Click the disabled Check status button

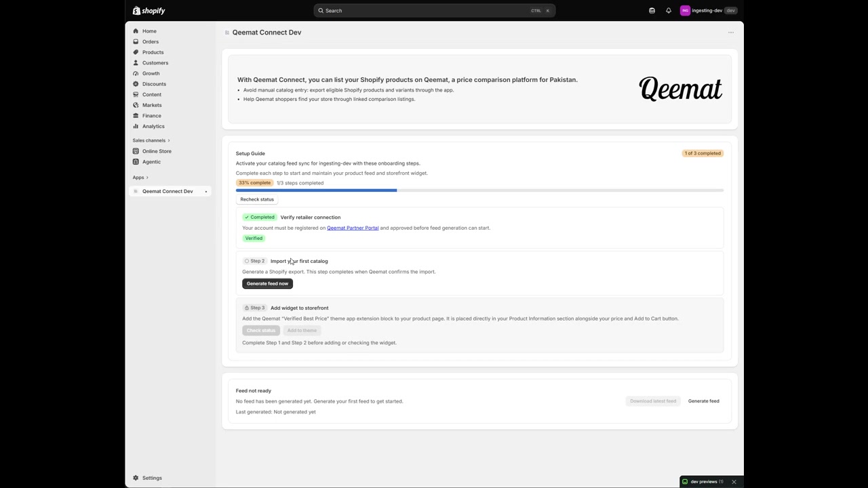click(261, 330)
